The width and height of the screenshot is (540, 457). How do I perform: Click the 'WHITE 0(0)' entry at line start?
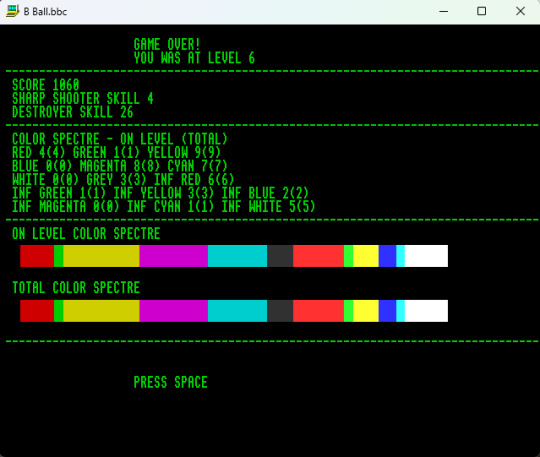tap(45, 179)
